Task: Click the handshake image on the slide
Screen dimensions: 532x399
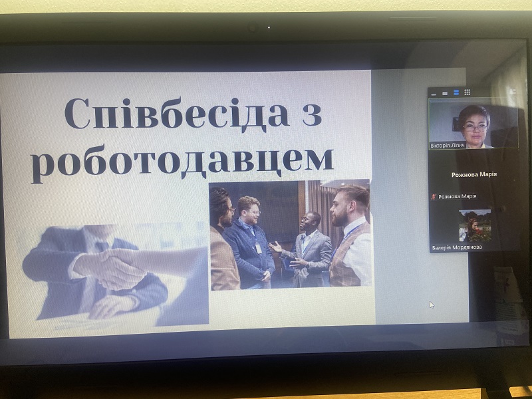Action: coord(116,275)
